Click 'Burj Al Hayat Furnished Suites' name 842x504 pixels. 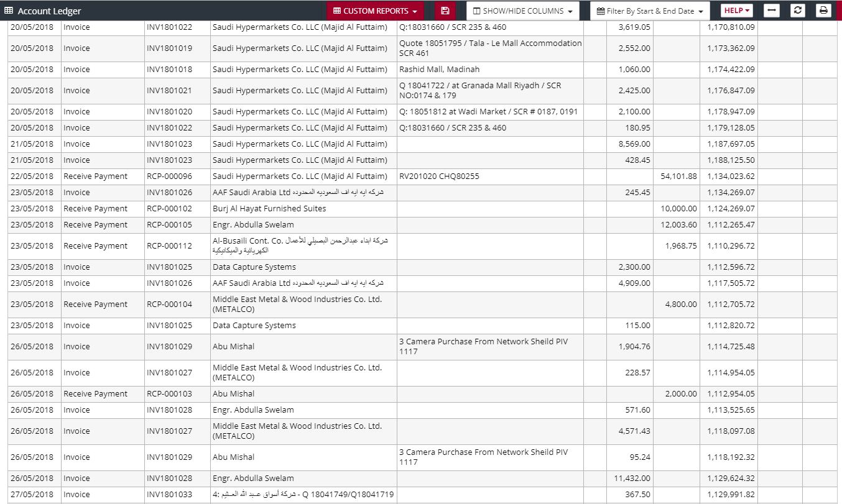(x=269, y=209)
